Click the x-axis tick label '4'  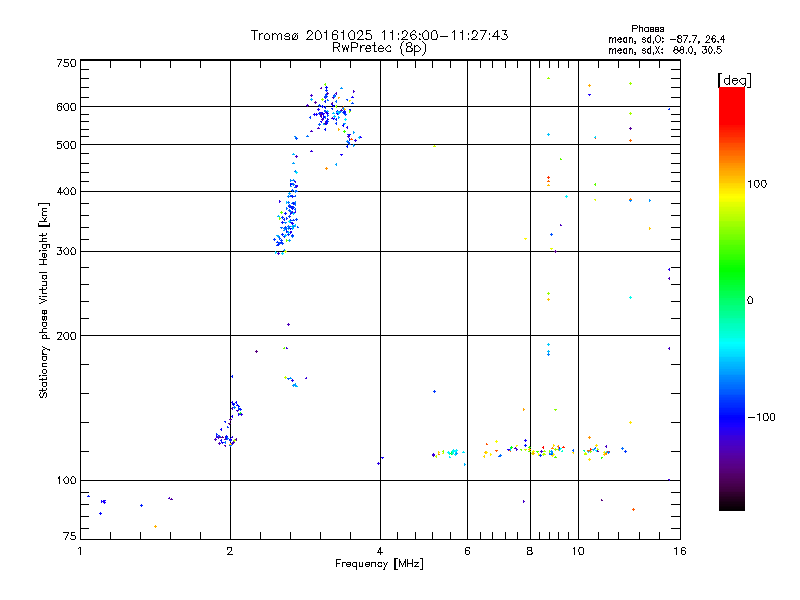380,551
